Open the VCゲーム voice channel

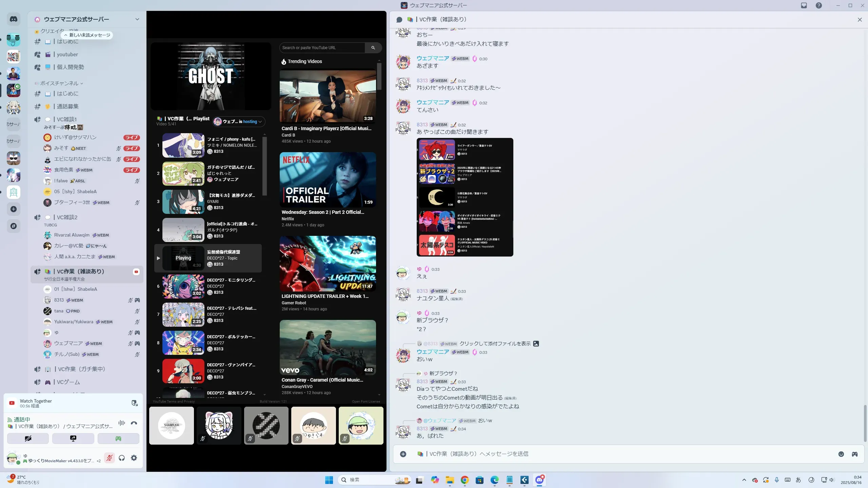pyautogui.click(x=68, y=382)
